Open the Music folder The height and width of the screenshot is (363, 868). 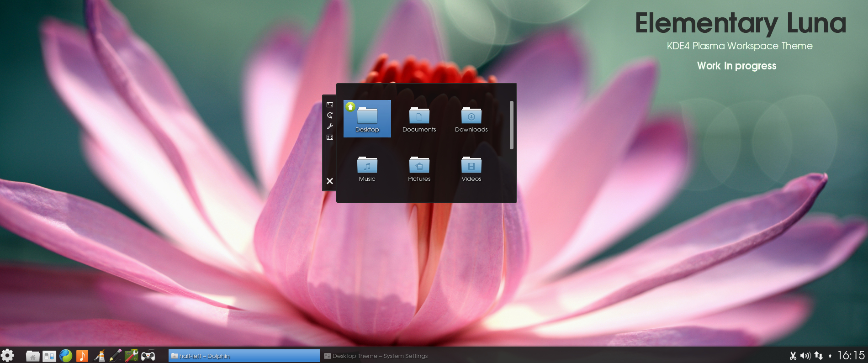[367, 169]
